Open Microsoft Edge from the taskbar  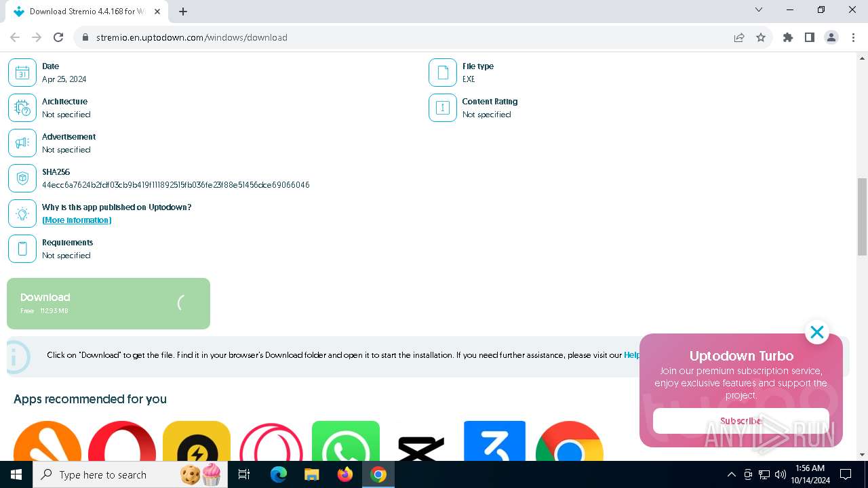click(279, 474)
